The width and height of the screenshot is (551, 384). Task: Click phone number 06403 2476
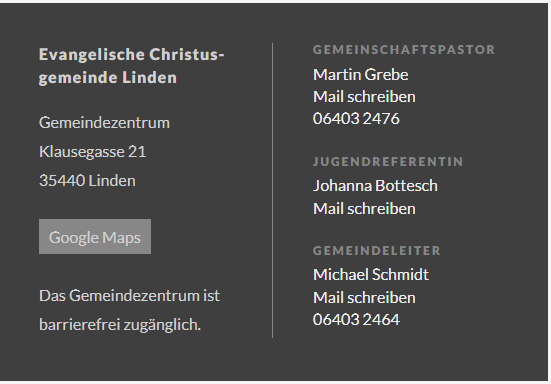coord(356,118)
